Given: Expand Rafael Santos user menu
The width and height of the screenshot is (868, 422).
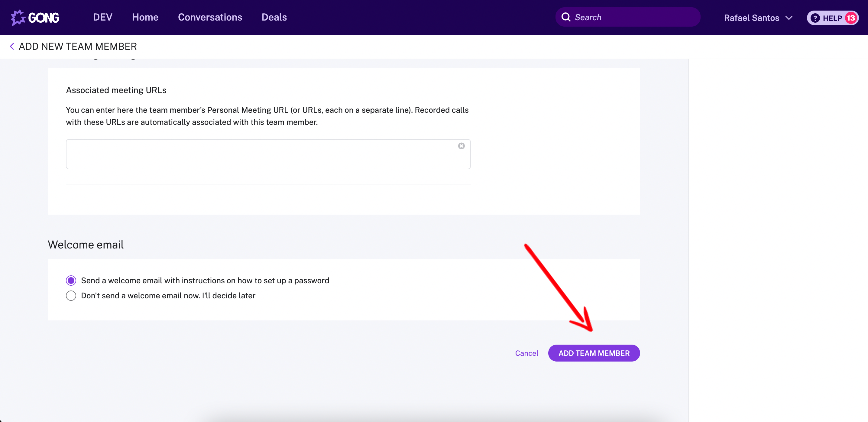Looking at the screenshot, I should [x=751, y=18].
